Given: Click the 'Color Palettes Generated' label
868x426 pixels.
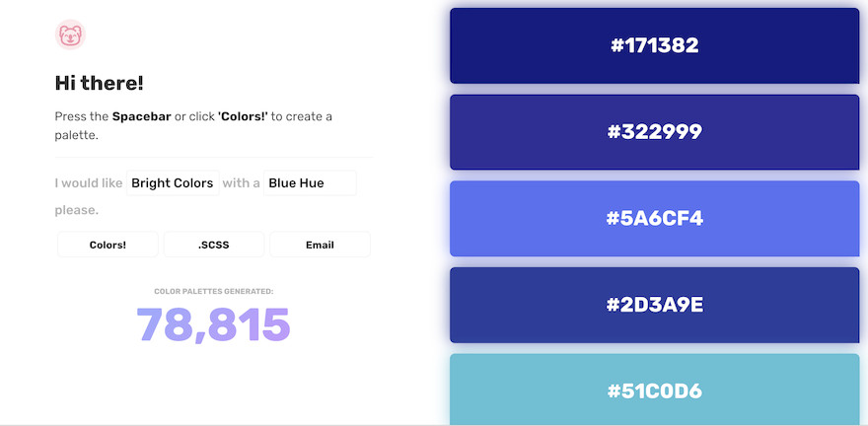Looking at the screenshot, I should [214, 292].
